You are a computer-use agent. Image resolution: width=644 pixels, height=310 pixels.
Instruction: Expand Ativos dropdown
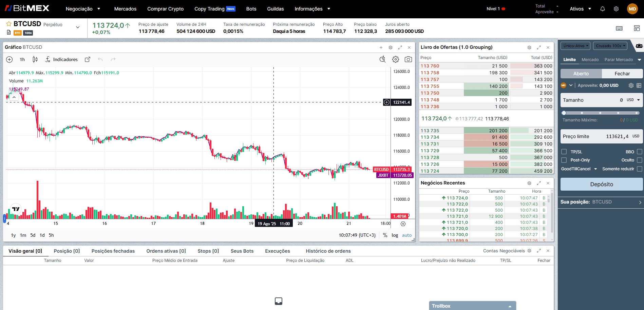pos(581,9)
